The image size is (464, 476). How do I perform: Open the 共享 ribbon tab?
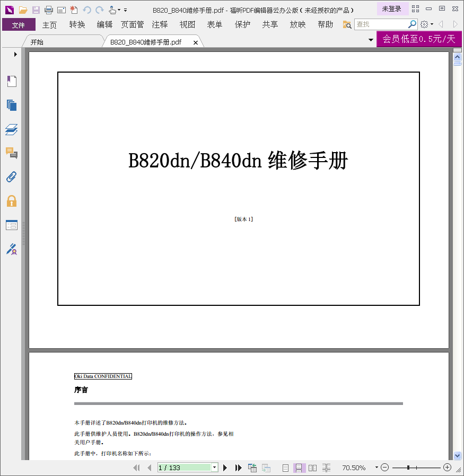270,24
